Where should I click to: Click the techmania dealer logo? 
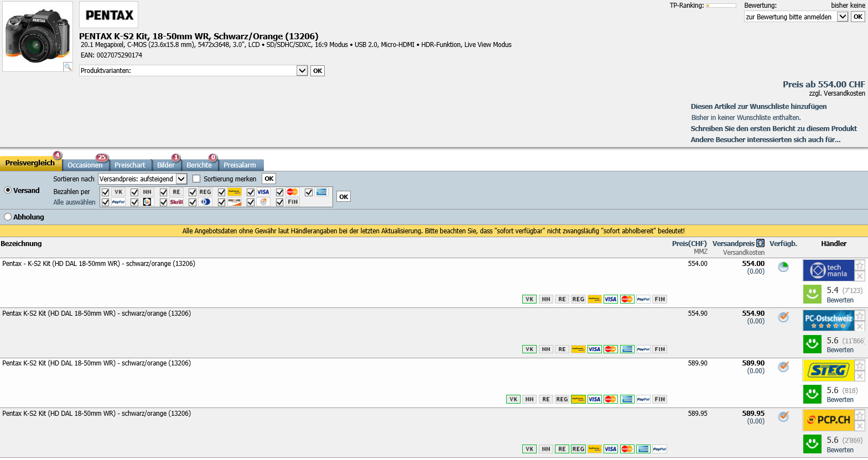(828, 270)
